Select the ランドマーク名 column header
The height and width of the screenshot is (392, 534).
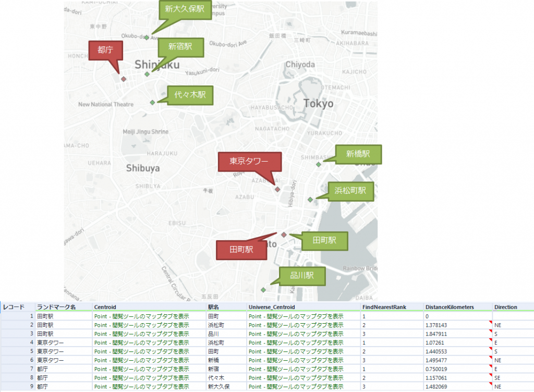(56, 307)
